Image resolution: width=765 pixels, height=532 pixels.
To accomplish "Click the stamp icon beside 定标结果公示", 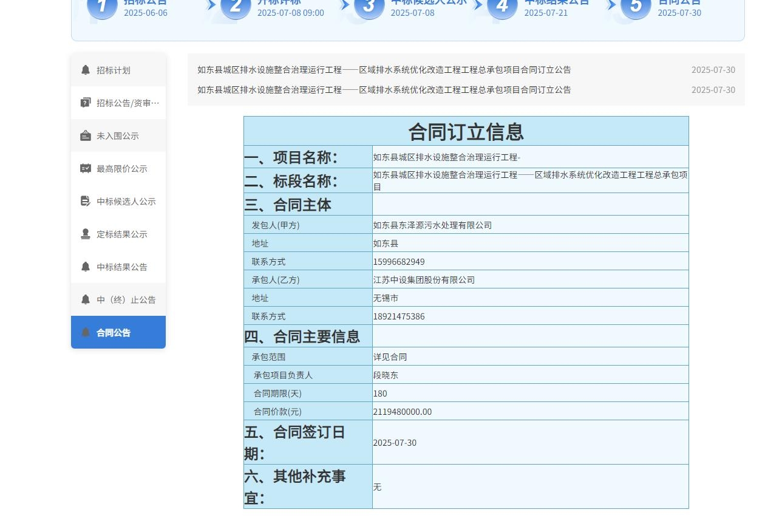I will click(86, 234).
